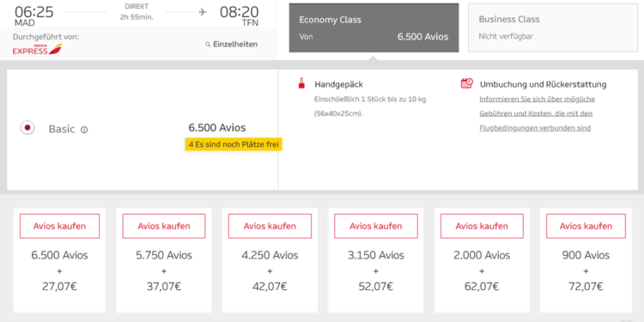Click Avios kaufen for 3.150 Avios option
Screen dimensions: 644x322
376,226
